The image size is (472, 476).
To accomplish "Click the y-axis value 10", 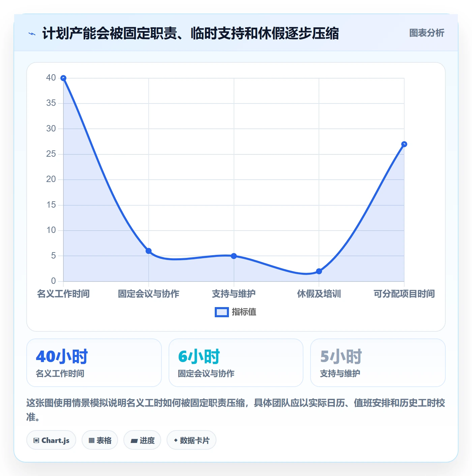I will 51,230.
